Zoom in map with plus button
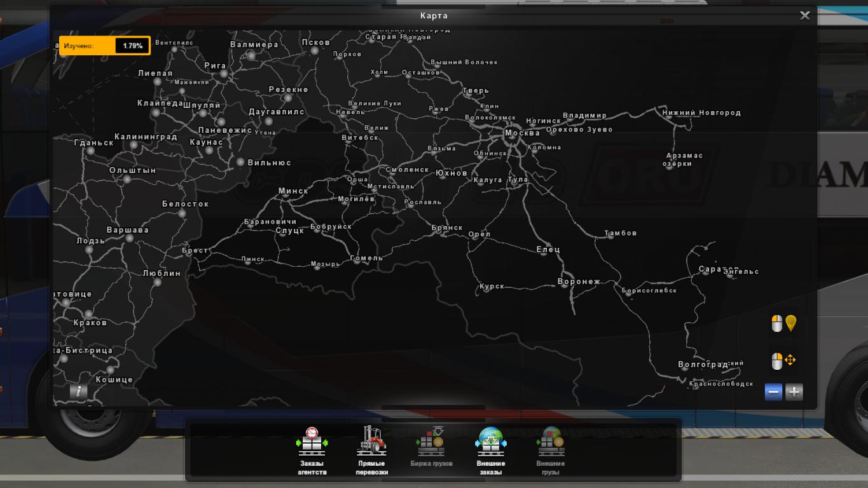This screenshot has height=488, width=868. click(794, 392)
